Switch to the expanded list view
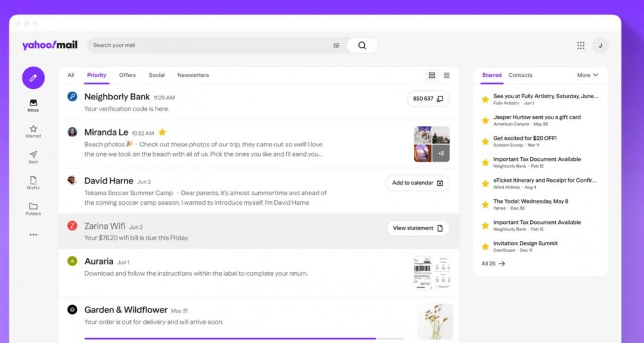 tap(432, 76)
